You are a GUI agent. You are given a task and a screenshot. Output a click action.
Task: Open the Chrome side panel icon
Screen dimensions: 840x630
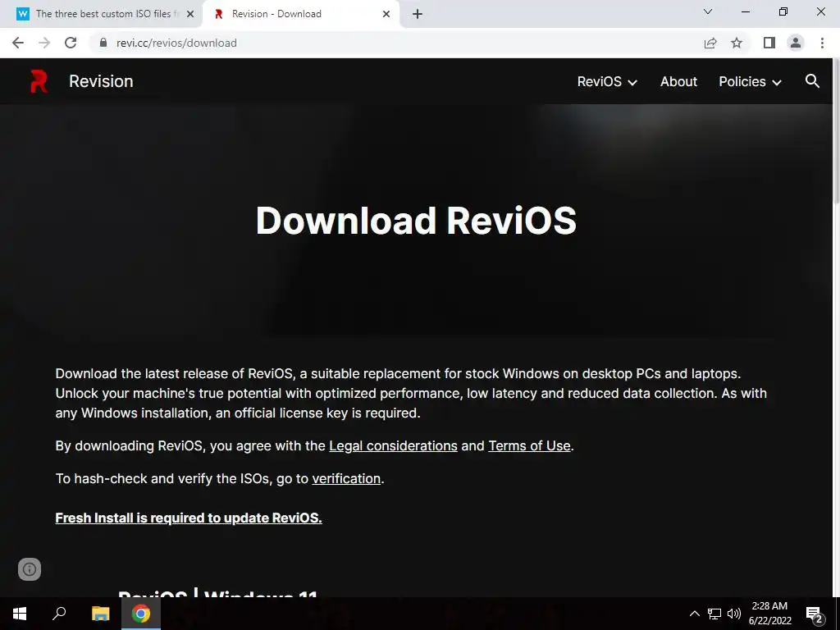click(769, 43)
